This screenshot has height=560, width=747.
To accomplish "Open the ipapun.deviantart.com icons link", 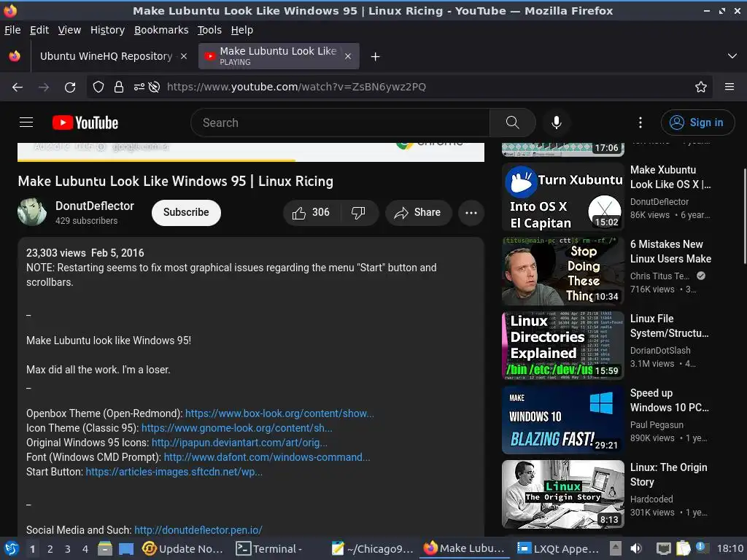I will point(239,443).
